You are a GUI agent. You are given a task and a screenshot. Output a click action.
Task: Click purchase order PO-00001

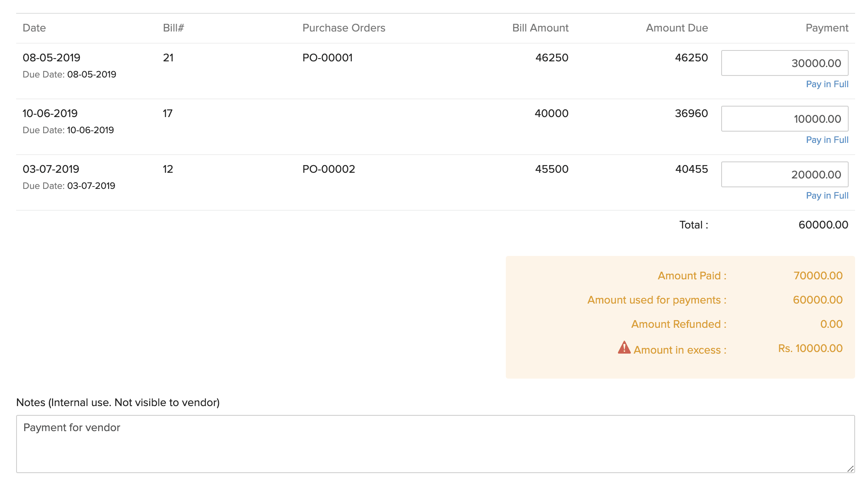pos(328,58)
